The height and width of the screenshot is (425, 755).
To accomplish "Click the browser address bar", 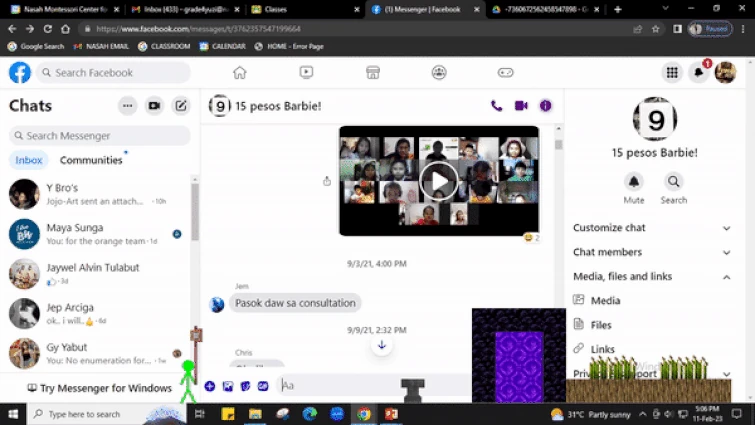I will click(x=356, y=29).
